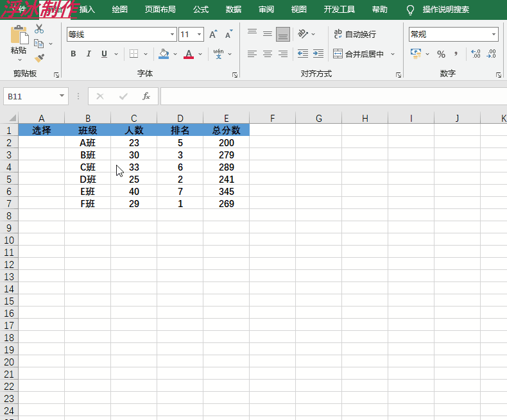
Task: Switch to 数据 tab
Action: pos(234,10)
